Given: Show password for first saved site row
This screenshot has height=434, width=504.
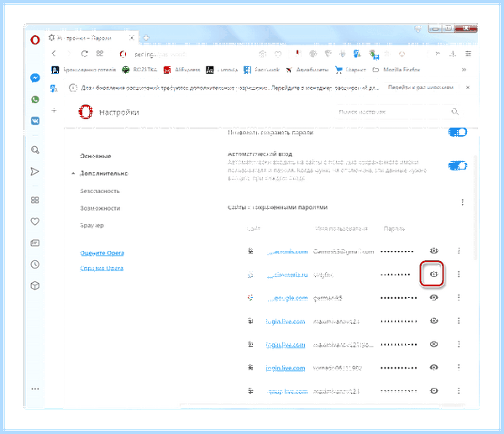Looking at the screenshot, I should [434, 250].
